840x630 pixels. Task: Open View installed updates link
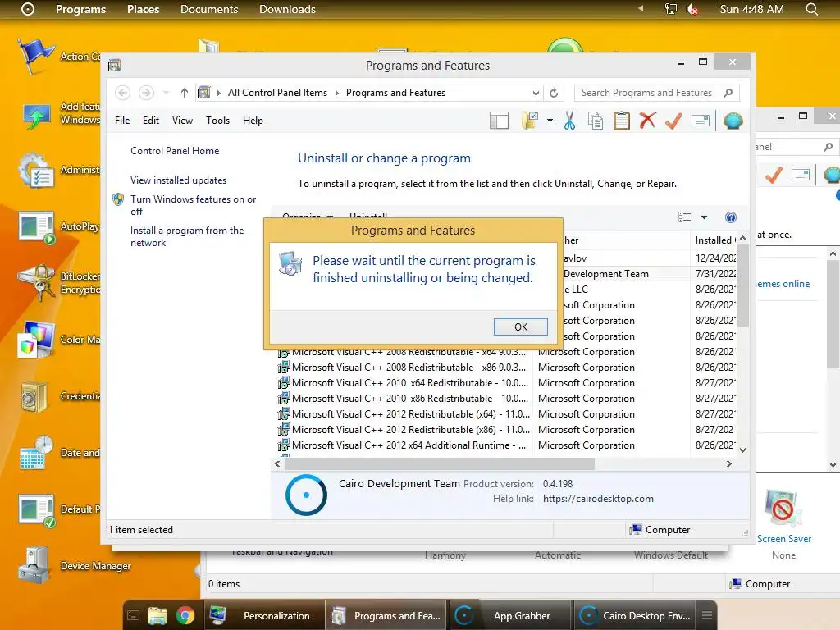(x=178, y=180)
